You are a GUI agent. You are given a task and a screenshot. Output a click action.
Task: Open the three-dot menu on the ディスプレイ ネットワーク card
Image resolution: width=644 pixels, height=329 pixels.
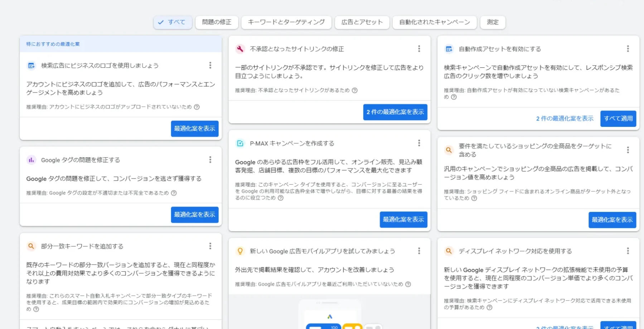pos(628,251)
